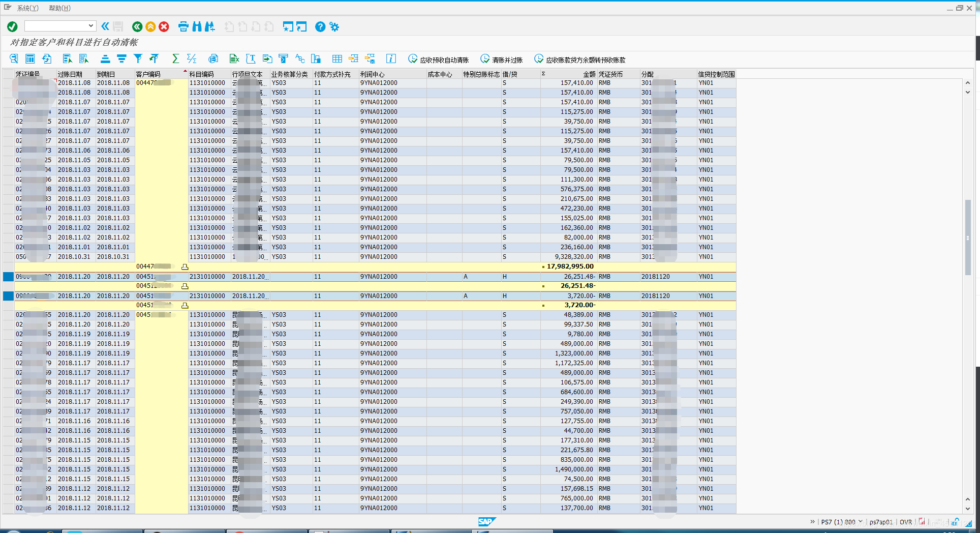Click the 应收预收自动清账 button
This screenshot has width=980, height=533.
pos(439,60)
